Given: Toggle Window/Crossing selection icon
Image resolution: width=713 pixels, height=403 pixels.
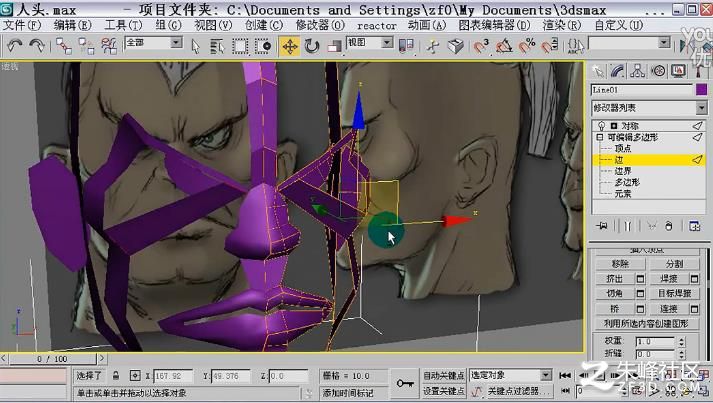Looking at the screenshot, I should tap(263, 46).
